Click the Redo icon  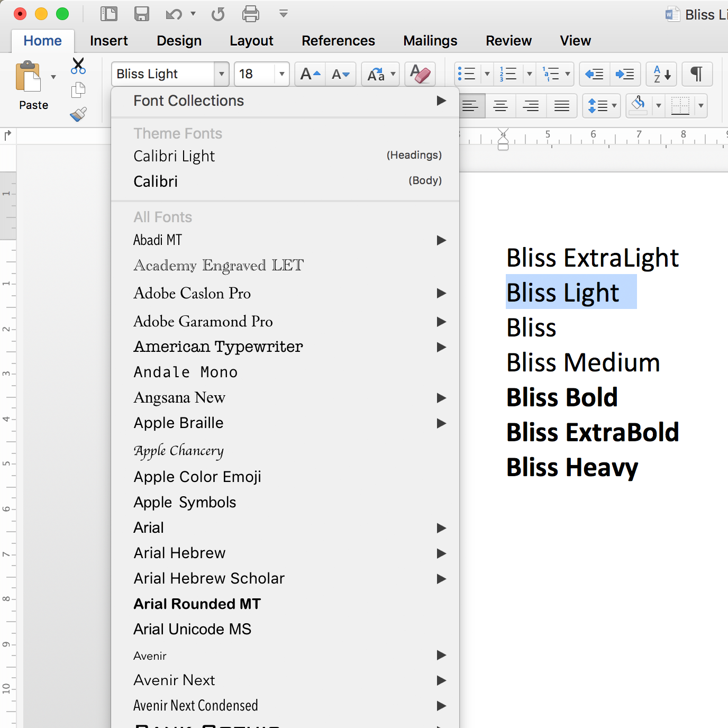coord(218,14)
